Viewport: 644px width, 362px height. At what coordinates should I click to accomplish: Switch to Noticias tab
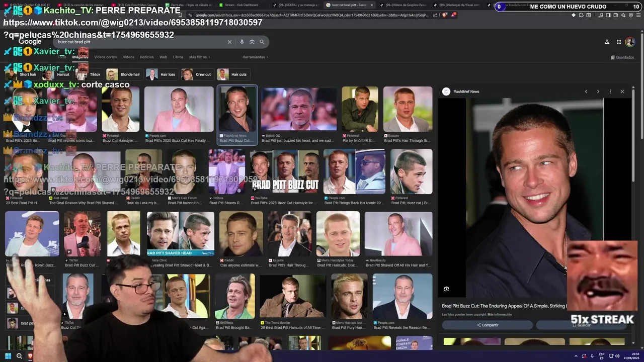146,57
